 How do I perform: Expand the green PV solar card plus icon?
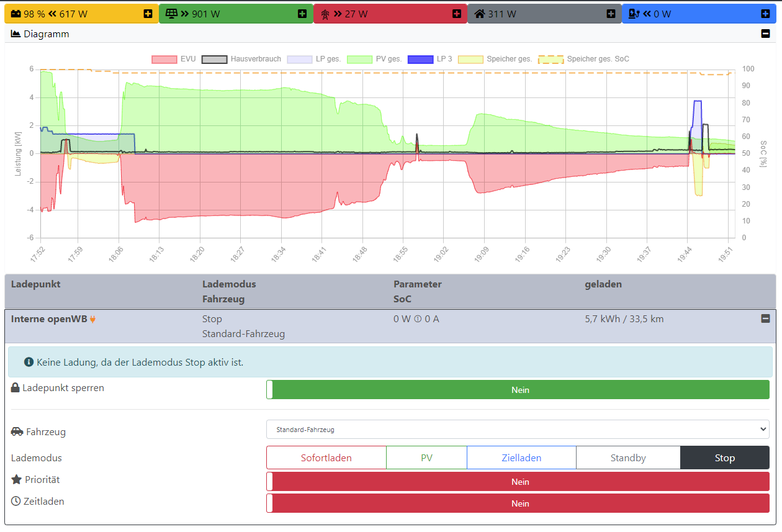(x=302, y=14)
